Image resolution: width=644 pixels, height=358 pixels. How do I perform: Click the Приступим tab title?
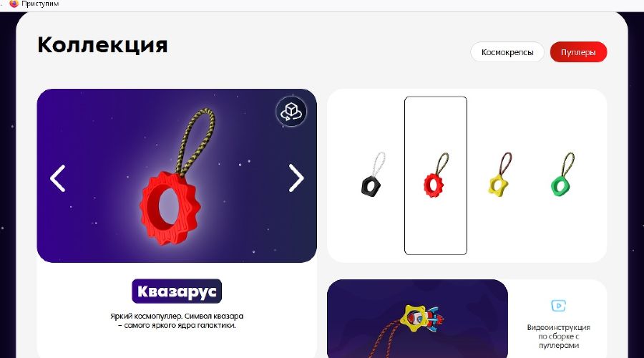pos(40,4)
